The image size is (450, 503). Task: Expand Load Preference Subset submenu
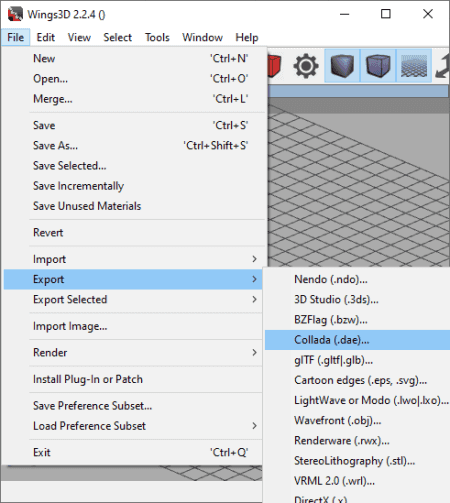pos(133,426)
